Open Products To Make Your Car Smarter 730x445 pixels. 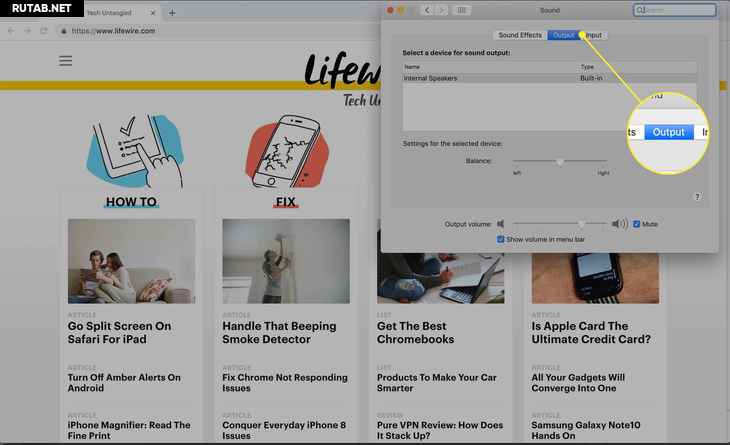pos(437,383)
